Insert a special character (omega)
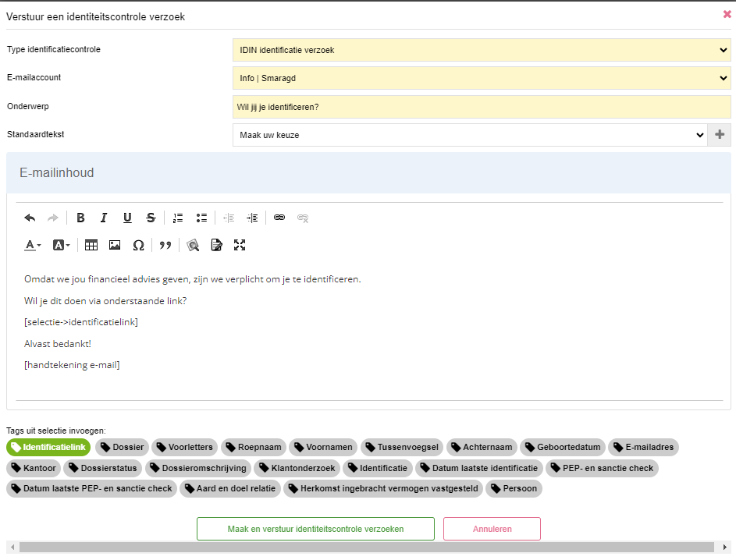 click(138, 246)
